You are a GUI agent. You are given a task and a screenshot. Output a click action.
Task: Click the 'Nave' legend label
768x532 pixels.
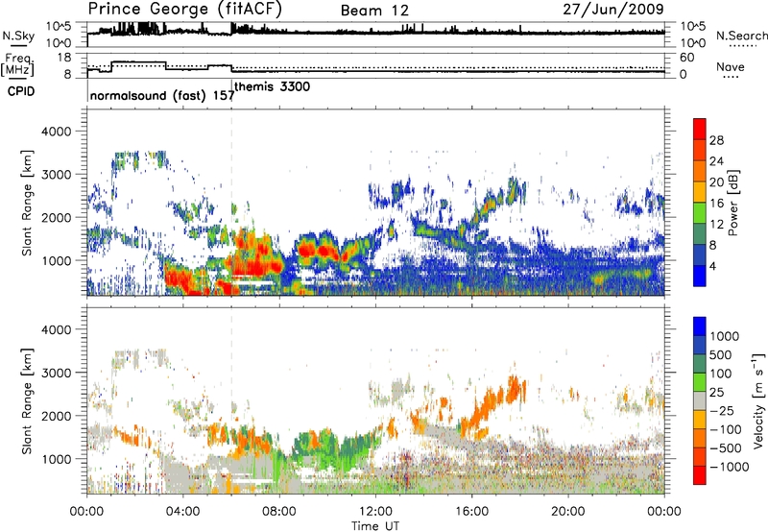(x=731, y=67)
